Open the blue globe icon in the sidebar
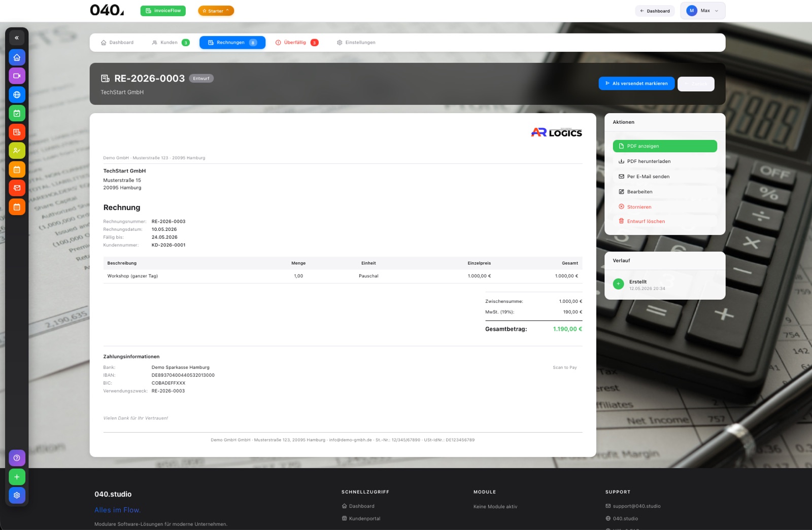 (x=17, y=95)
